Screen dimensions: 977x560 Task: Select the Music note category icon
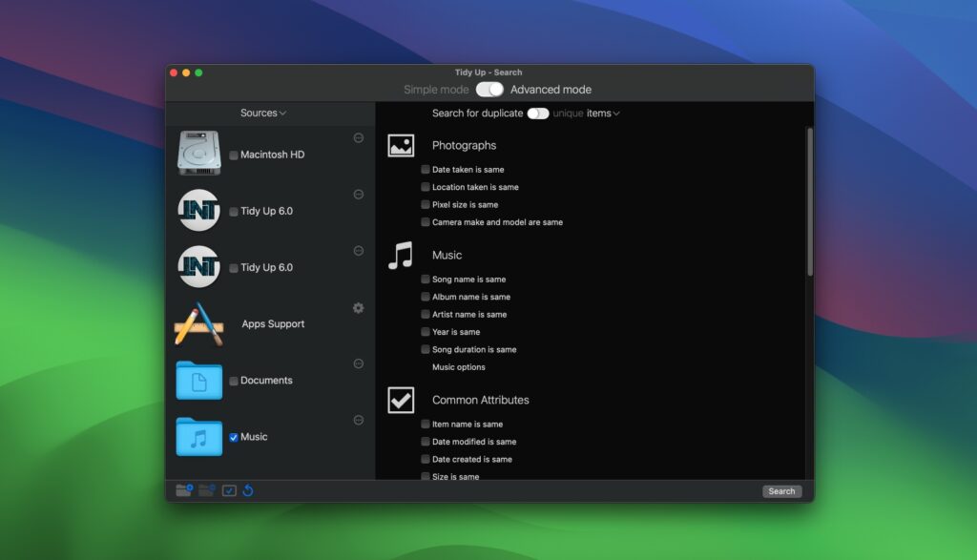click(400, 255)
